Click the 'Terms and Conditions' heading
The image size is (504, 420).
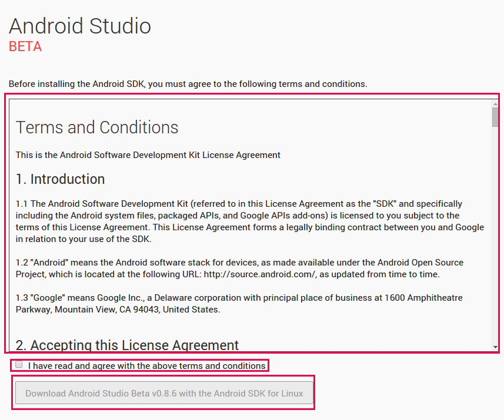[97, 127]
